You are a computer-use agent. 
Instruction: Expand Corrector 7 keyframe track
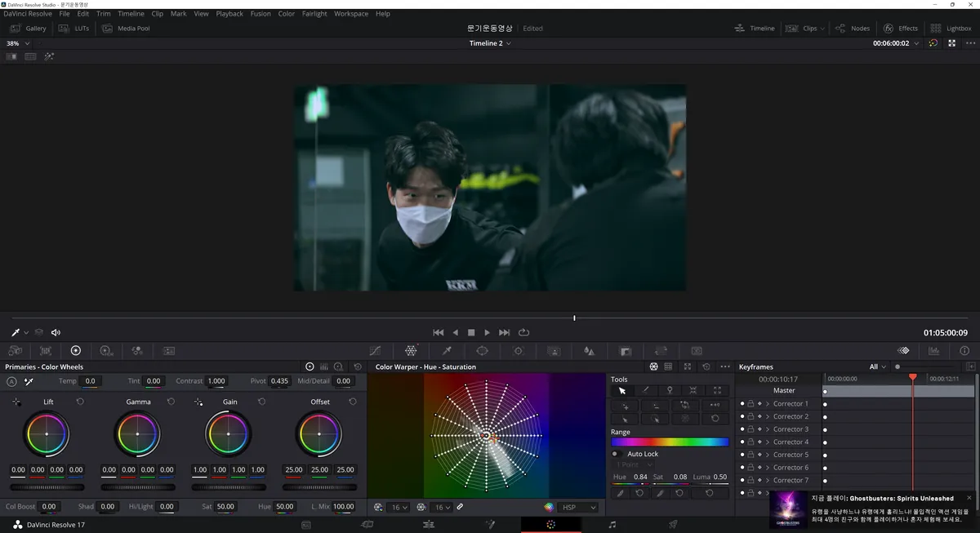pos(768,480)
